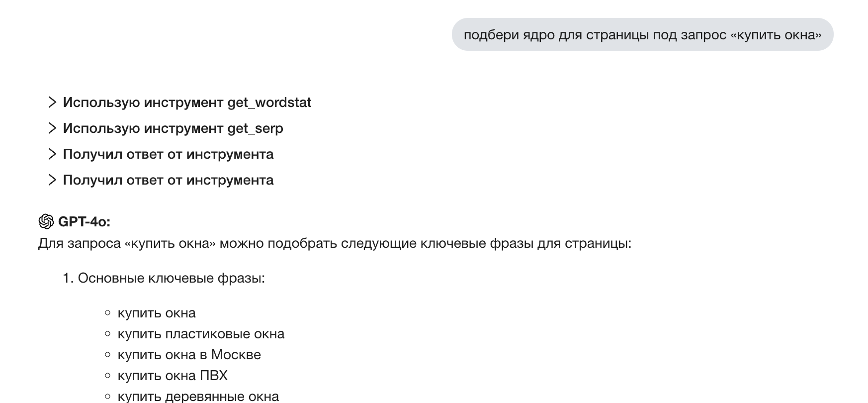This screenshot has width=868, height=403.
Task: Expand the first 'Получил ответ от инструмента' chevron
Action: [x=52, y=154]
